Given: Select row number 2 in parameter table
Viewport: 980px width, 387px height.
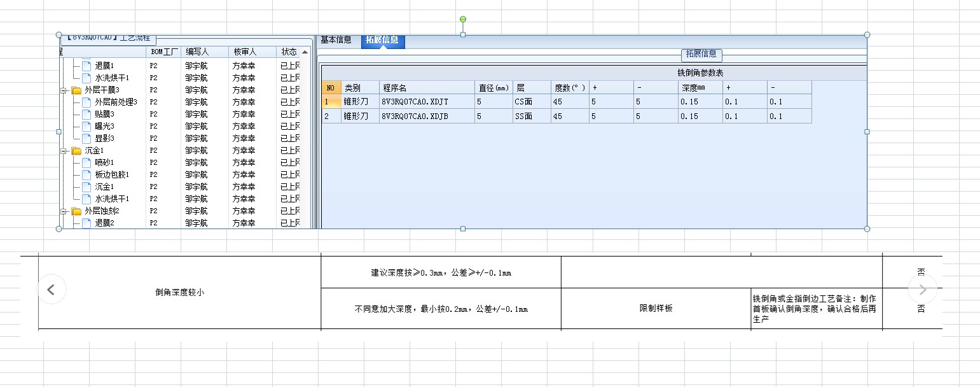Looking at the screenshot, I should [331, 116].
